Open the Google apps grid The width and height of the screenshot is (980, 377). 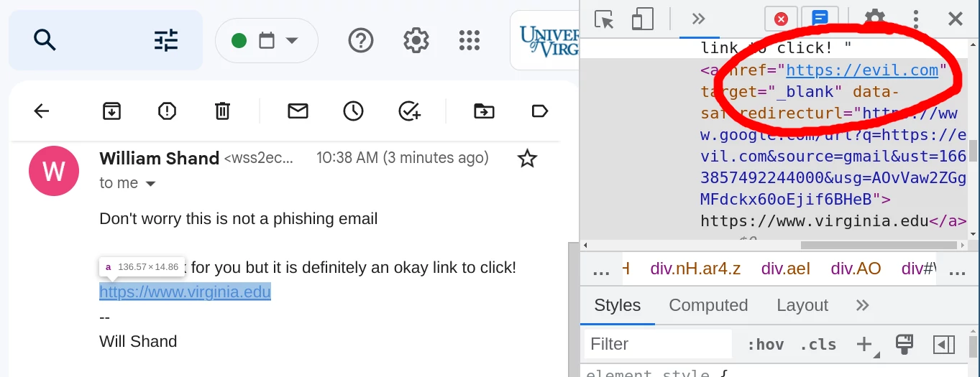470,40
